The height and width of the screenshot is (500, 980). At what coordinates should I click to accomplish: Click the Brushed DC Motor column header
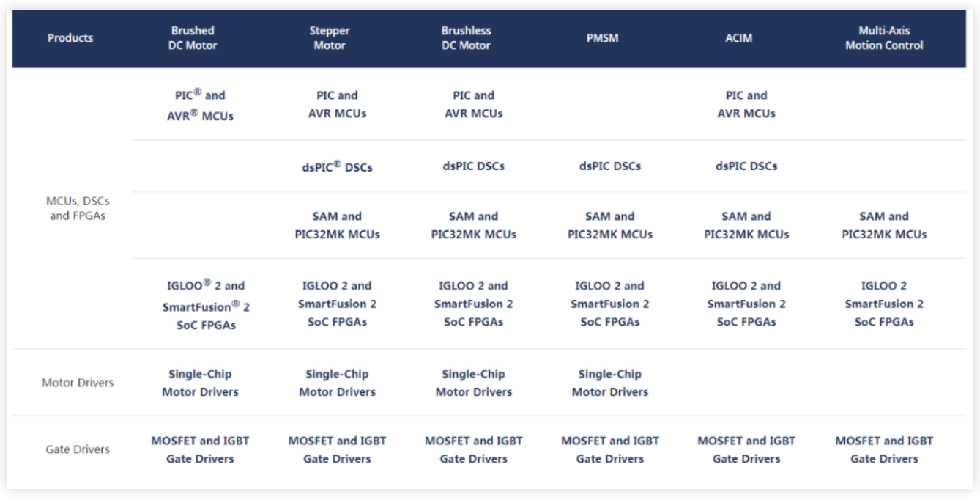click(x=193, y=38)
